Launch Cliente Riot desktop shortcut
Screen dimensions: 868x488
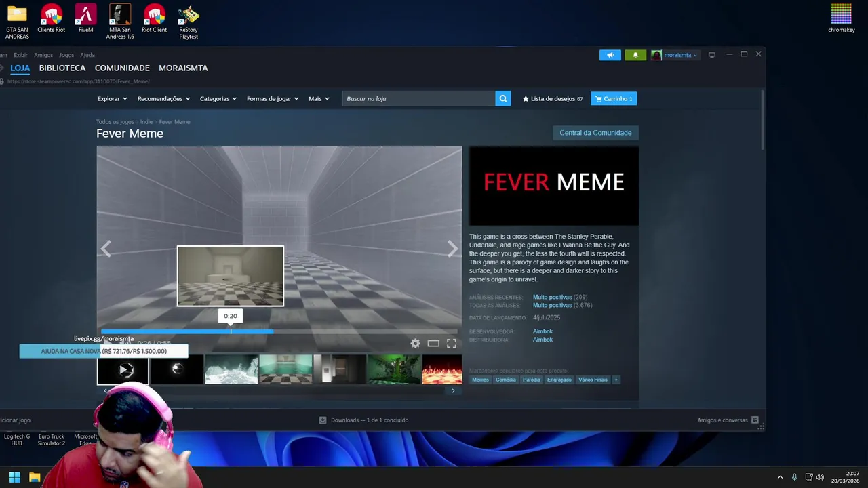click(x=52, y=19)
